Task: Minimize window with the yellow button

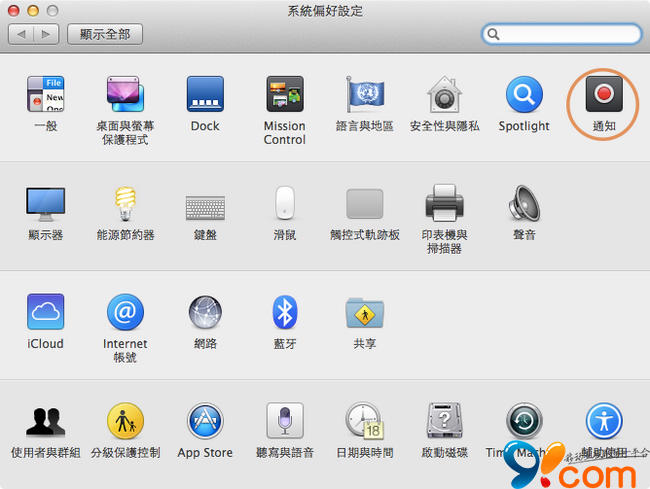Action: point(33,10)
